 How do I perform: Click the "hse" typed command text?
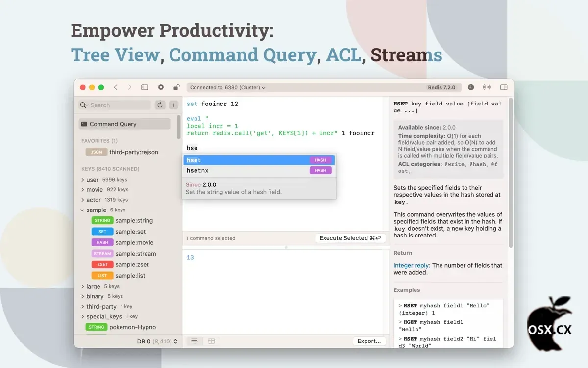(192, 148)
